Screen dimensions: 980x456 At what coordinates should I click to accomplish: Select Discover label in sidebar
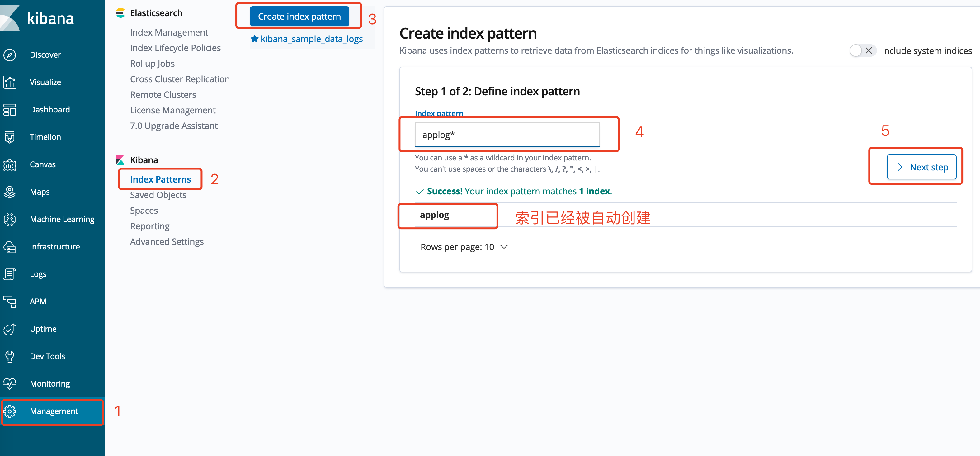45,55
